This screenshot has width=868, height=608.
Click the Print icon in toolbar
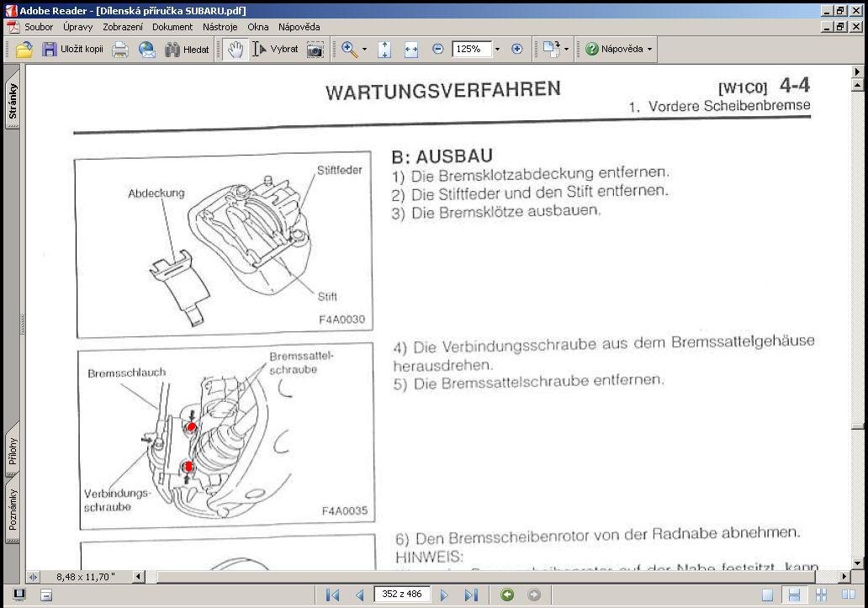click(x=120, y=50)
